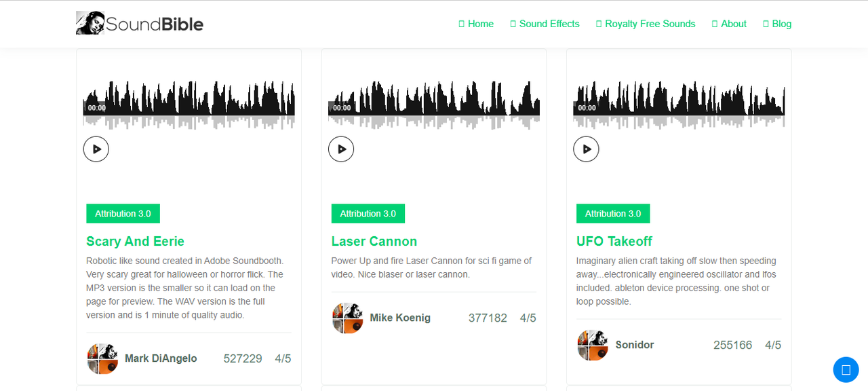Play the Scary And Eerie sound
The width and height of the screenshot is (868, 391).
(96, 149)
